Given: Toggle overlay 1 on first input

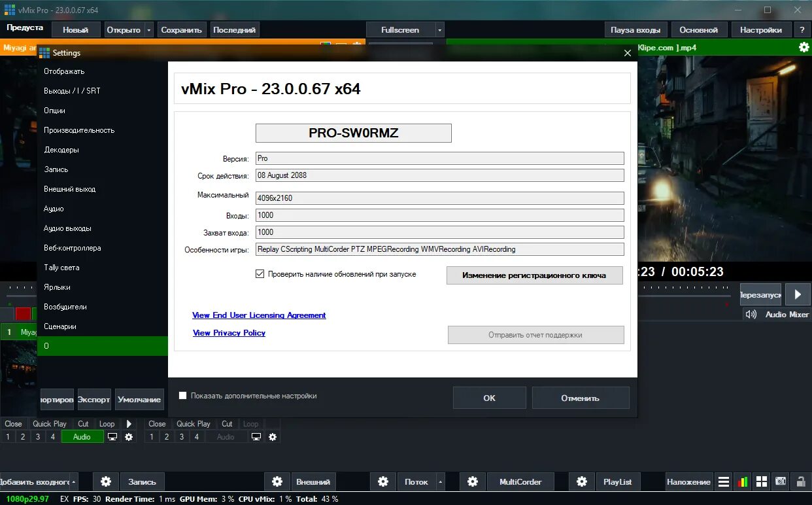Looking at the screenshot, I should pyautogui.click(x=8, y=436).
